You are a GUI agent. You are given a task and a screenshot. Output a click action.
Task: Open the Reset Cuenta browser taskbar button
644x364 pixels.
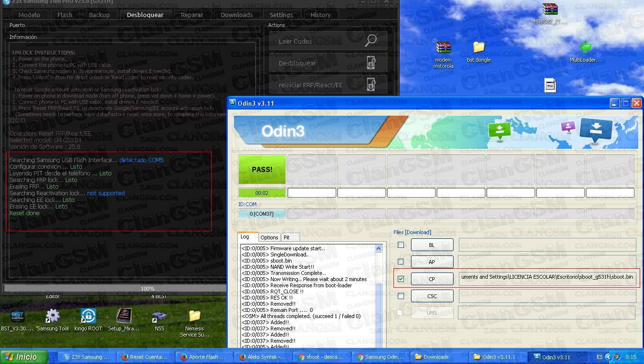146,357
